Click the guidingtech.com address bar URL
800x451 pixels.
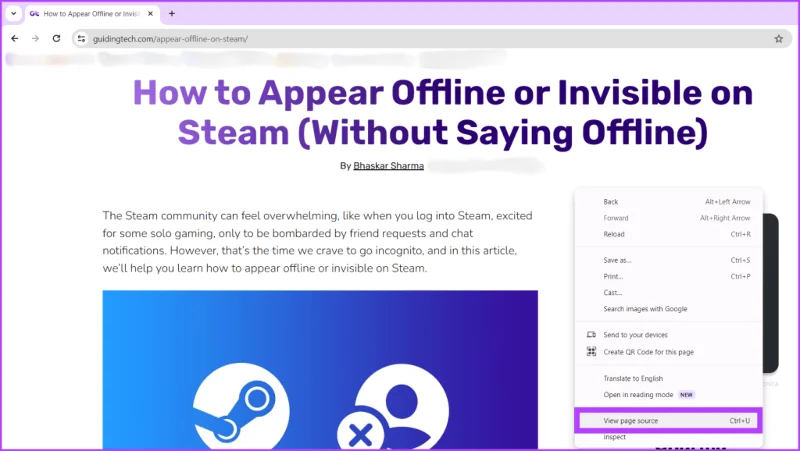pyautogui.click(x=170, y=39)
